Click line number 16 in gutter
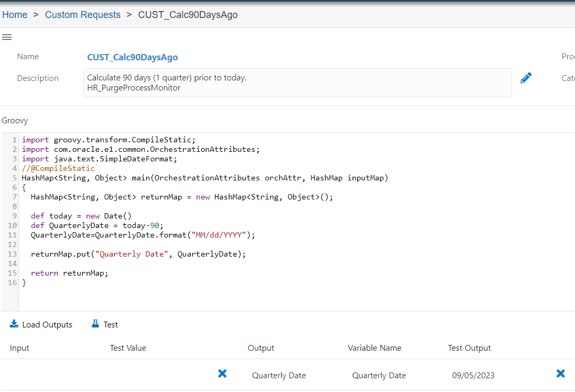 [12, 283]
